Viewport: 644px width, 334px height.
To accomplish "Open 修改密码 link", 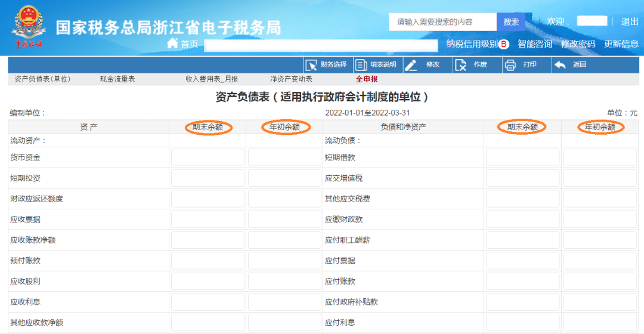I will (x=578, y=44).
